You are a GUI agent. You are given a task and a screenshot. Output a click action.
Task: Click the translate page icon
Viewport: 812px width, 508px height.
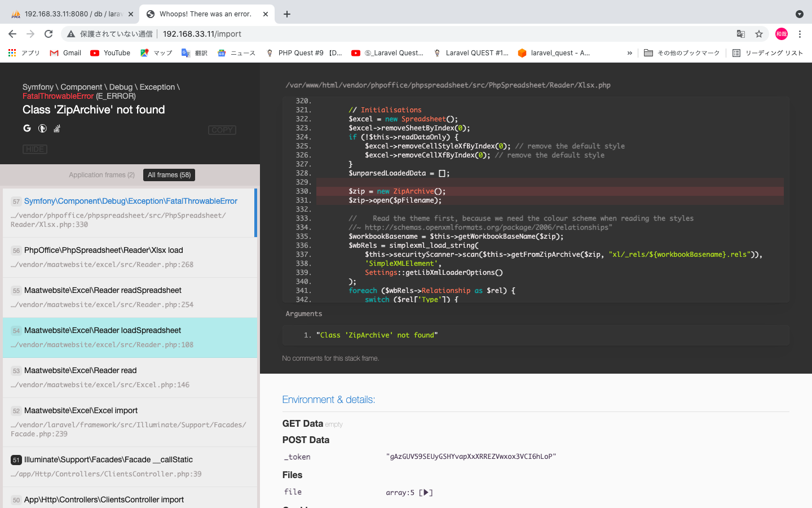tap(741, 34)
